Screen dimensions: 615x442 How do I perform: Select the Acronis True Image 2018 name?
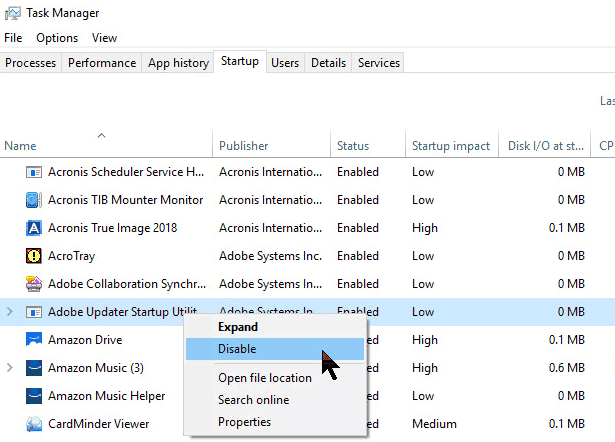[x=113, y=228]
